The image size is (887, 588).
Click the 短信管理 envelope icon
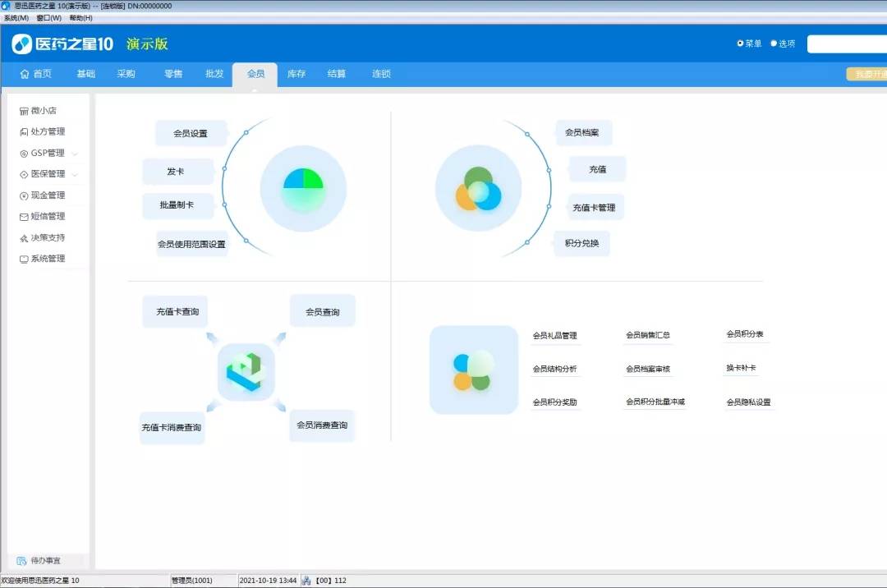coord(24,217)
